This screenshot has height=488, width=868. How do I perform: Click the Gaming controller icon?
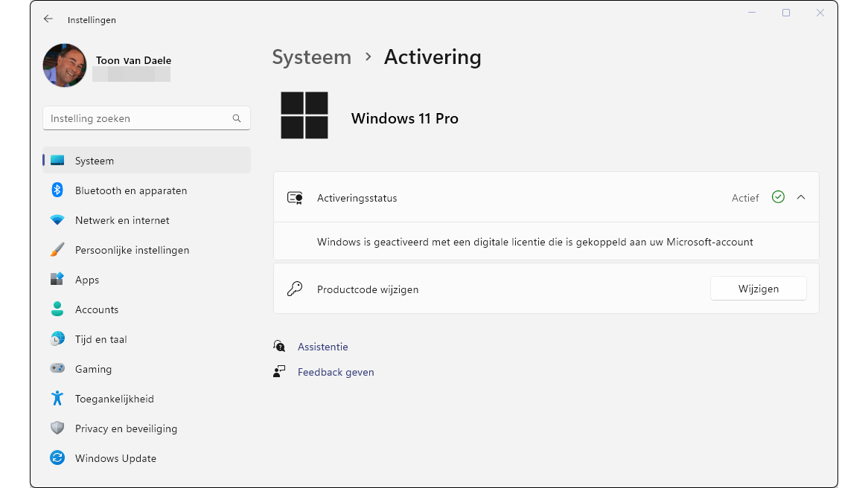tap(57, 369)
